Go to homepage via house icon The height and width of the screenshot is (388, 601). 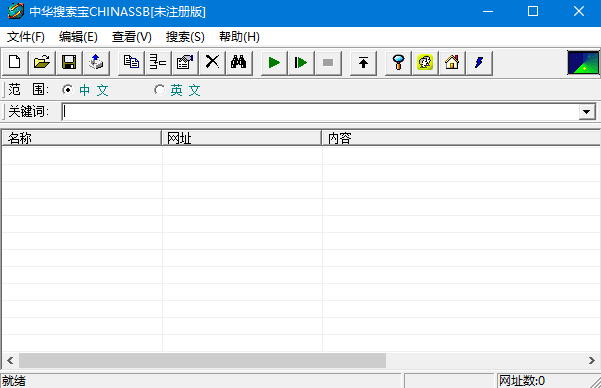452,62
